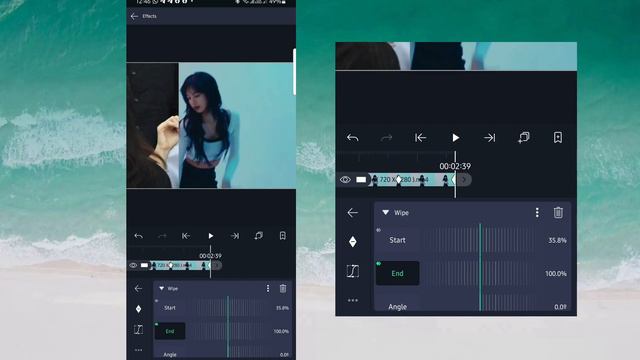The width and height of the screenshot is (640, 360).
Task: Jump to clip end in zoomed panel
Action: [489, 138]
